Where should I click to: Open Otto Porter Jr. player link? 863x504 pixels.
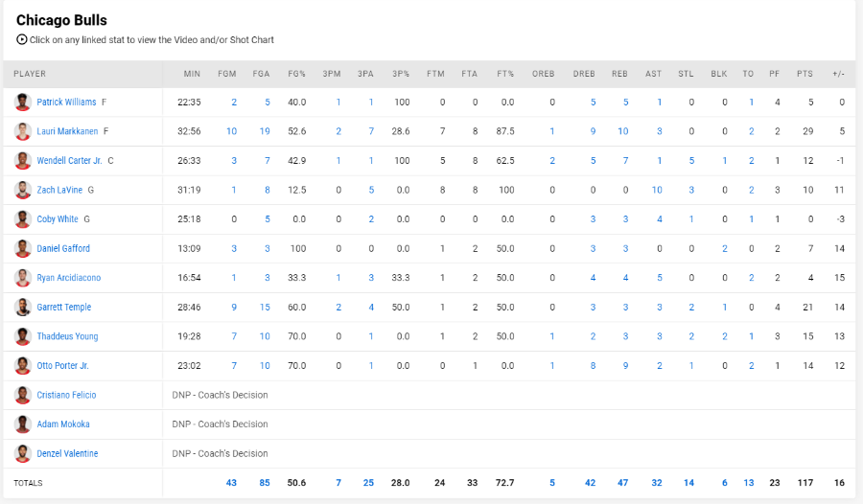62,366
